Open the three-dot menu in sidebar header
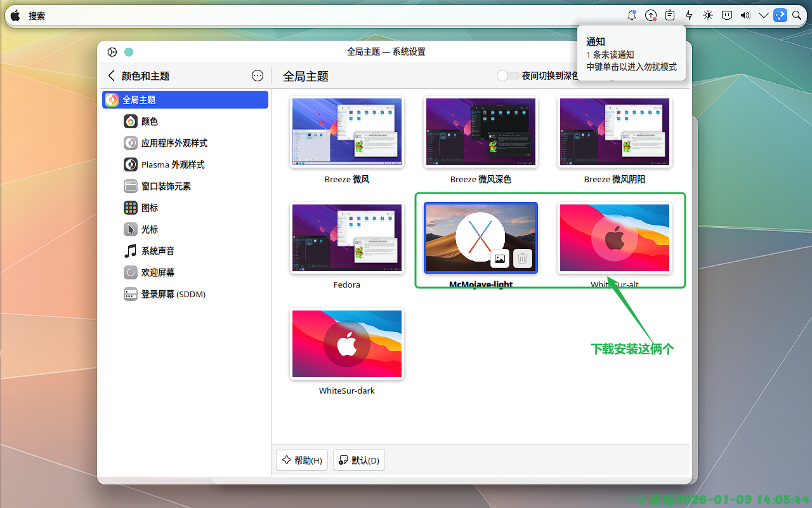Screen dimensions: 812x508 pyautogui.click(x=258, y=76)
